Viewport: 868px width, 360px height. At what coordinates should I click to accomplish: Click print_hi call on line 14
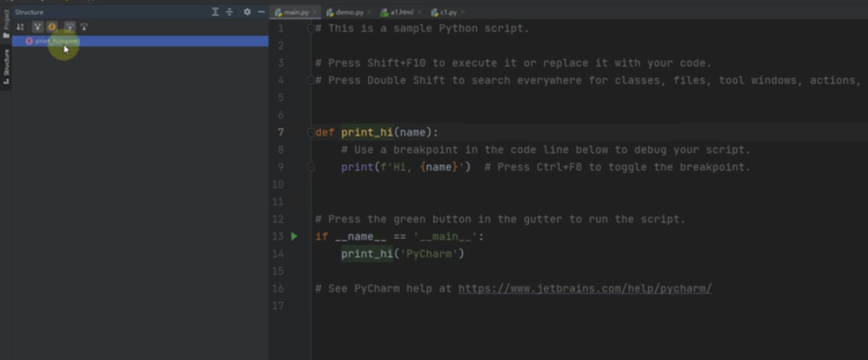(x=367, y=254)
